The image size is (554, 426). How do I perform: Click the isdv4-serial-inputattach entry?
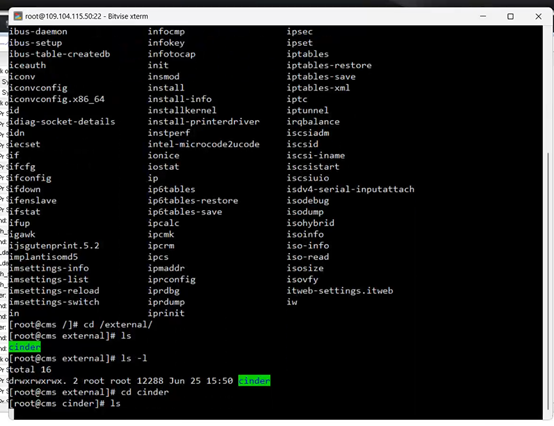tap(350, 189)
